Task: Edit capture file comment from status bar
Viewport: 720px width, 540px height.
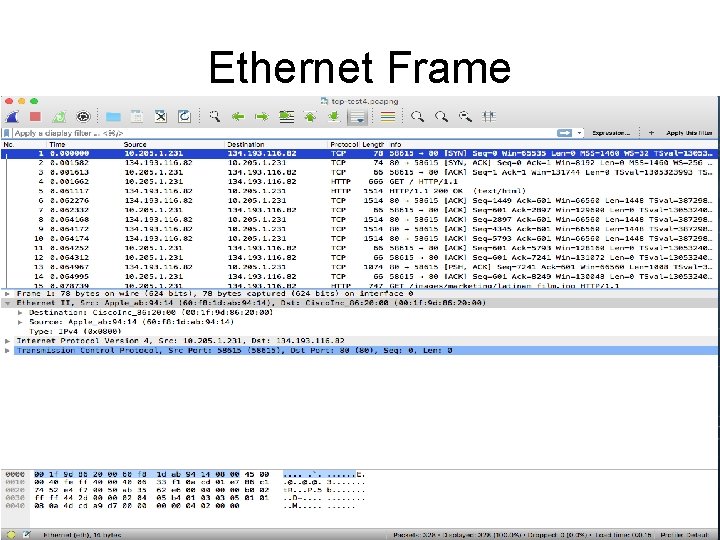Action: (x=27, y=534)
